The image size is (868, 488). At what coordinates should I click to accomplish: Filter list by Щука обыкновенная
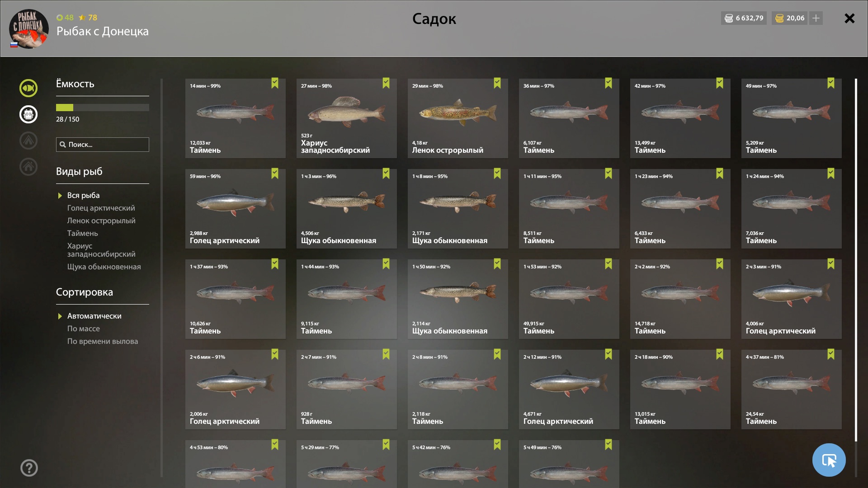click(x=104, y=267)
